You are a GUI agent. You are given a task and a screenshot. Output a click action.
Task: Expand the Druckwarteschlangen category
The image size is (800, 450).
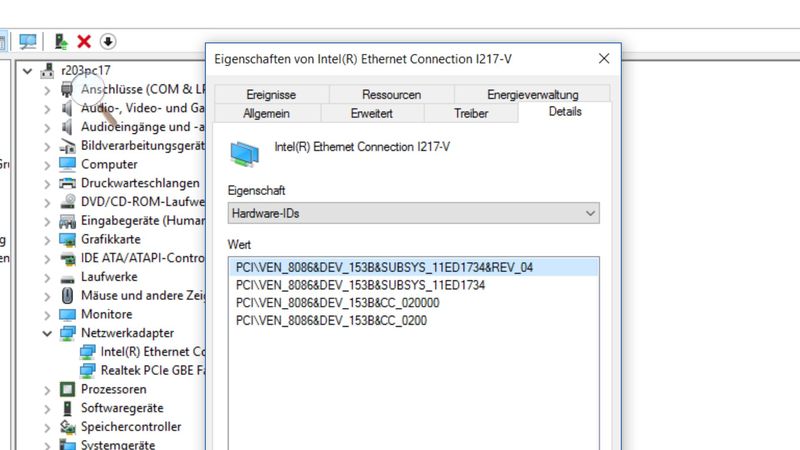tap(47, 184)
